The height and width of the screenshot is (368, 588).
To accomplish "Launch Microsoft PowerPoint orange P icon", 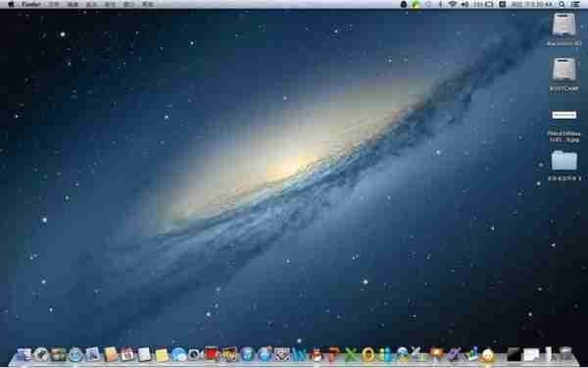I will pos(333,354).
